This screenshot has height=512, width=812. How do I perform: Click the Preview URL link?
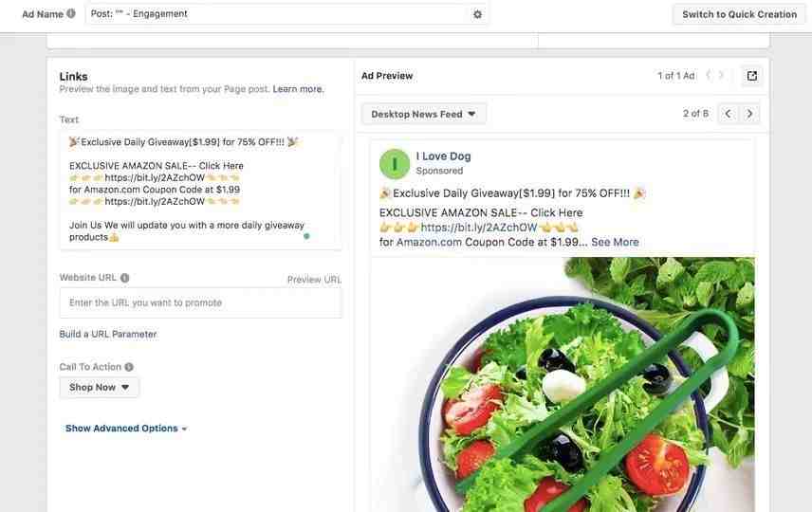pyautogui.click(x=314, y=280)
